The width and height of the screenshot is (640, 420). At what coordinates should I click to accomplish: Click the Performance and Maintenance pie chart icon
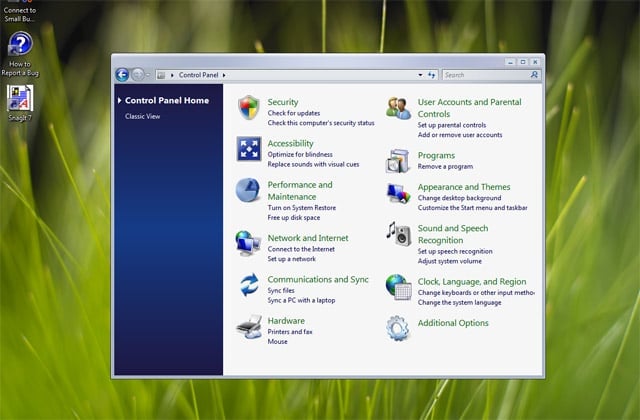248,190
